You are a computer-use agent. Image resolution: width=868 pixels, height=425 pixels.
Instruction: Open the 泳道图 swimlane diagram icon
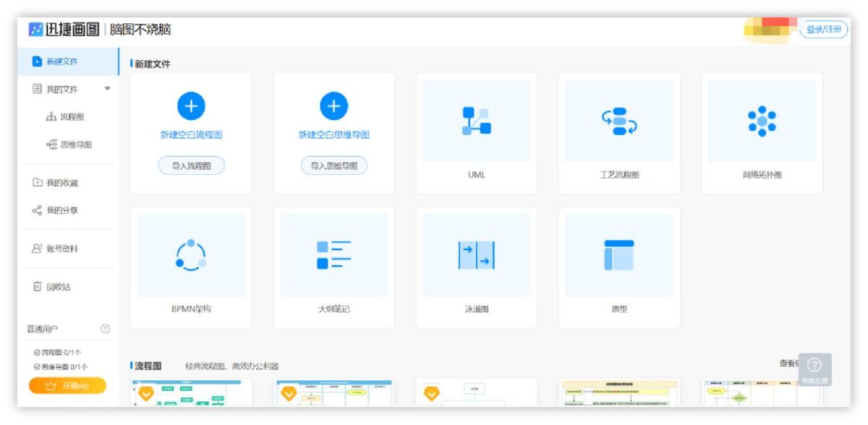point(476,254)
